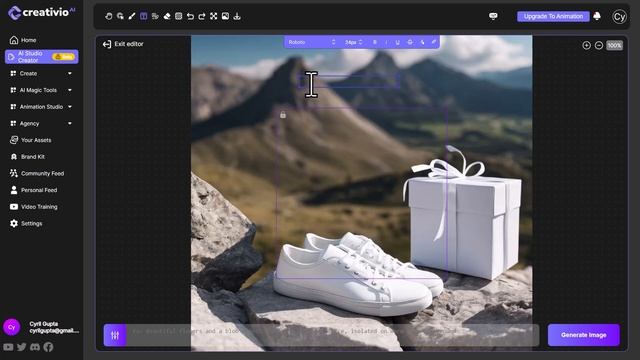Click the zoom out minus icon
Viewport: 640px width, 360px height.
point(599,45)
